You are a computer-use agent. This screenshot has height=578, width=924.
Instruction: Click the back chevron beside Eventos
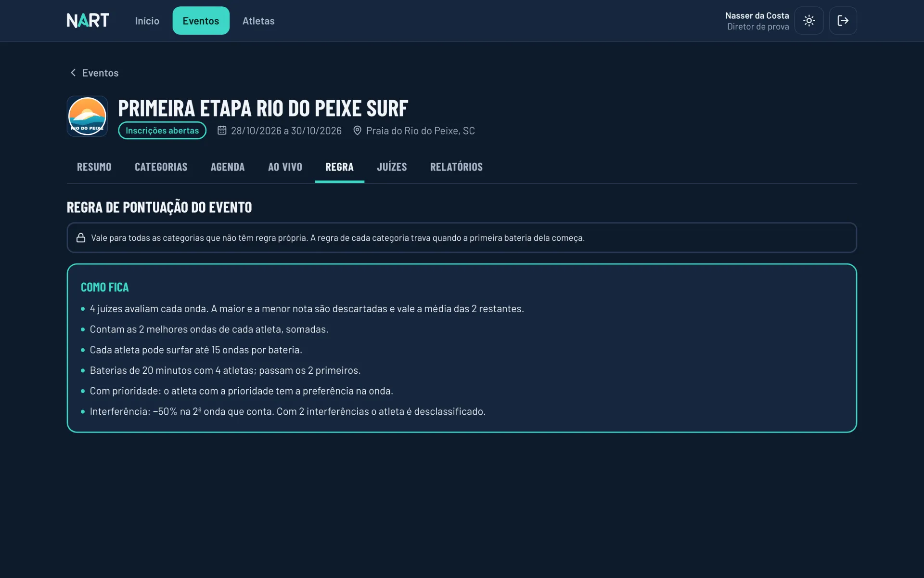pos(73,73)
